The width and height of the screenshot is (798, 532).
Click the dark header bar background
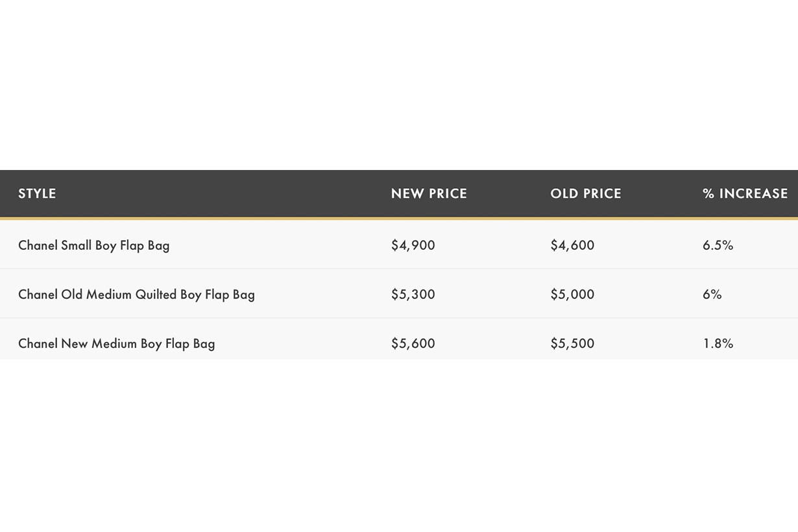[x=260, y=193]
